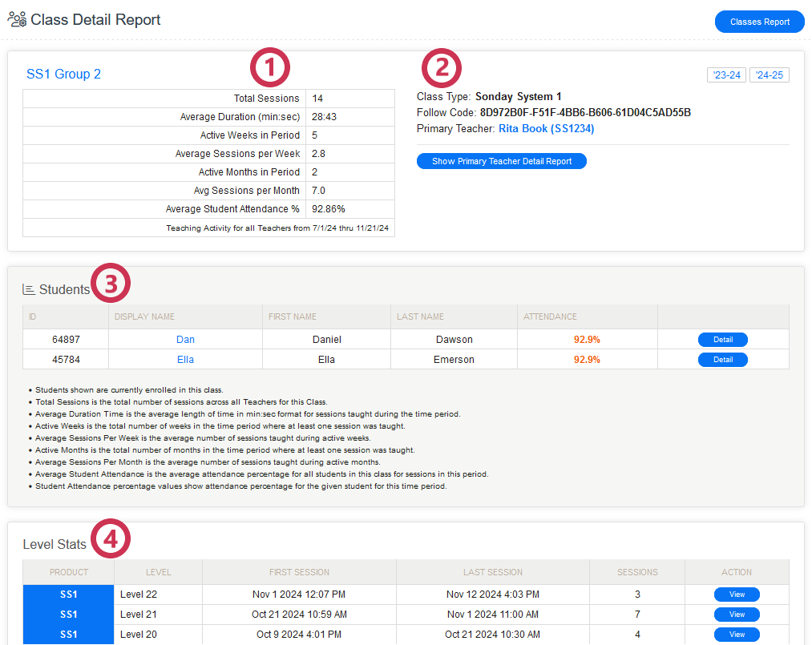Click the red circled number 4 marker
Image resolution: width=812 pixels, height=645 pixels.
111,539
